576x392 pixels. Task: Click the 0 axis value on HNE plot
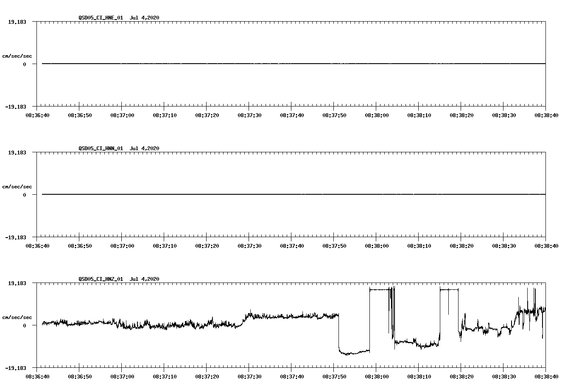[25, 64]
